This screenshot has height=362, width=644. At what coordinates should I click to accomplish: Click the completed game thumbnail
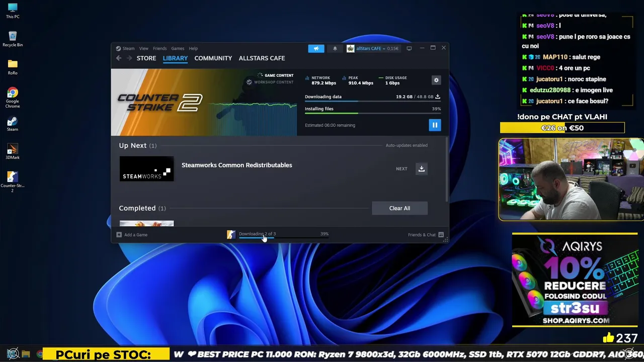click(x=146, y=223)
